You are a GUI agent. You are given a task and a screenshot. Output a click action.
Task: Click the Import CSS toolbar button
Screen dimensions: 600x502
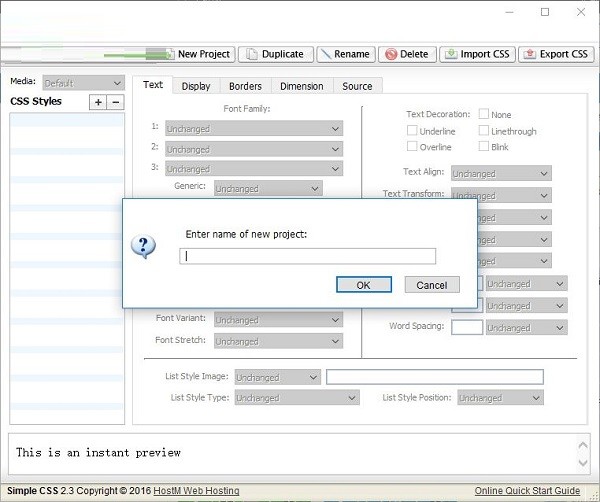[477, 54]
